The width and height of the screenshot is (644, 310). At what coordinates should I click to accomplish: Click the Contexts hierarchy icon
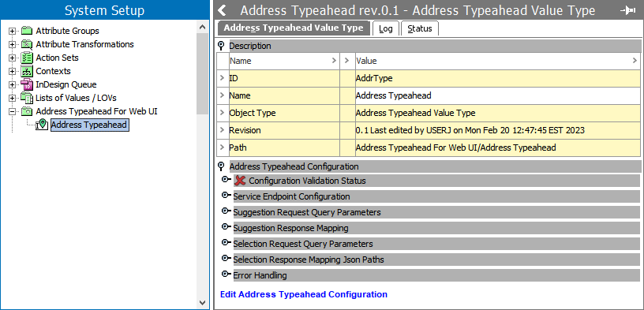pyautogui.click(x=27, y=72)
